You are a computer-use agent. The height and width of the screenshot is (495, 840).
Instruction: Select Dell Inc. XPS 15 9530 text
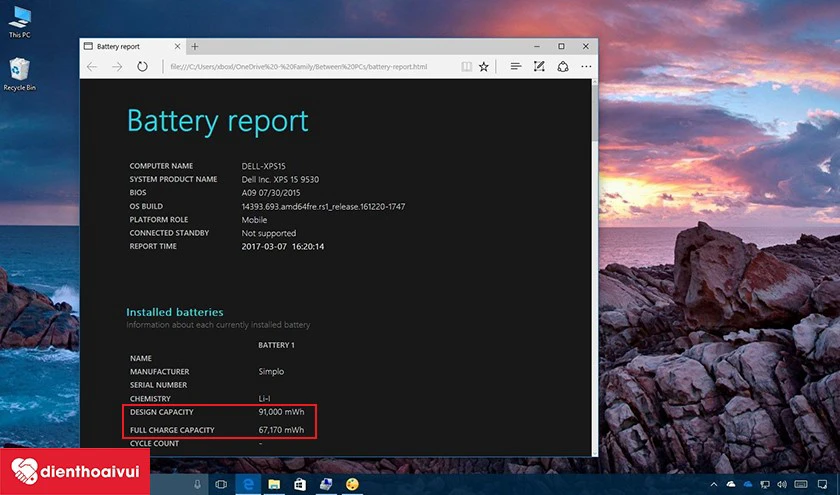(280, 179)
